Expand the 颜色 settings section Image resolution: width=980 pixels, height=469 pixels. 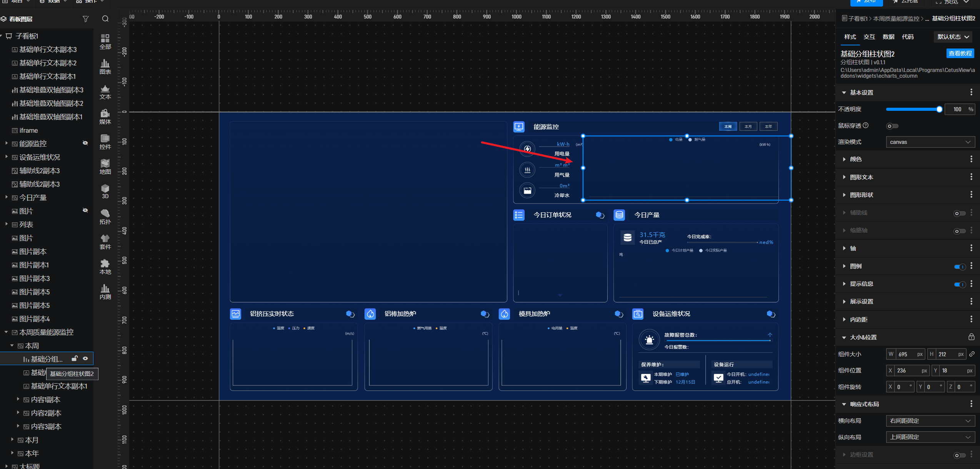pos(856,159)
